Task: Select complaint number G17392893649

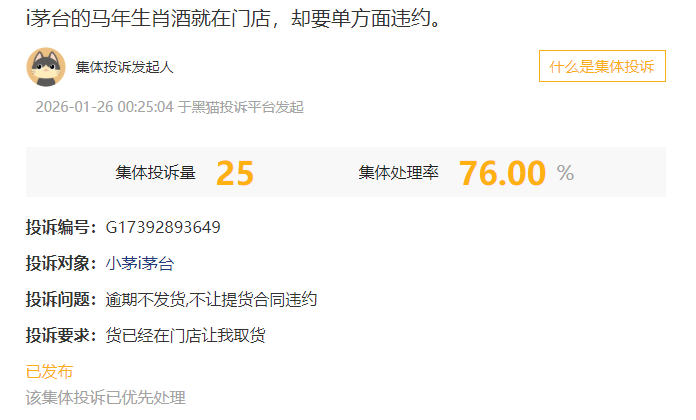Action: coord(163,227)
